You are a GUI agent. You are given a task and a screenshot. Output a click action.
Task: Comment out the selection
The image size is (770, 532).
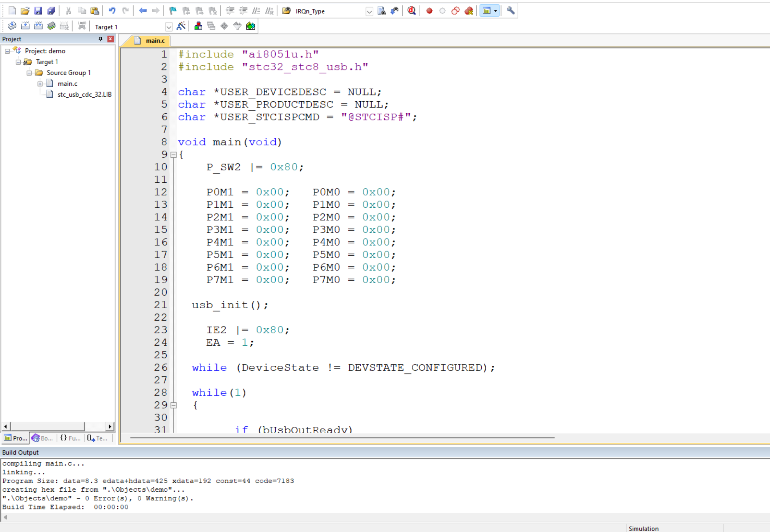click(x=256, y=11)
